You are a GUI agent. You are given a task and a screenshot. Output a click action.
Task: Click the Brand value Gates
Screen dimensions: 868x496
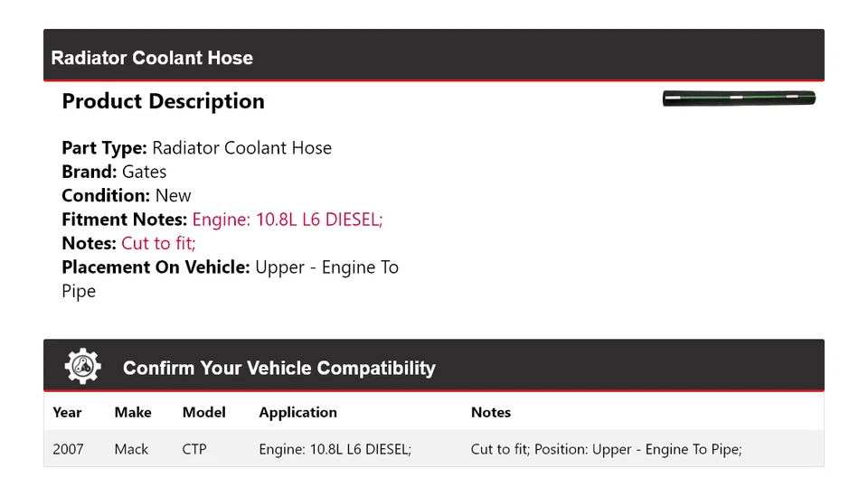145,172
